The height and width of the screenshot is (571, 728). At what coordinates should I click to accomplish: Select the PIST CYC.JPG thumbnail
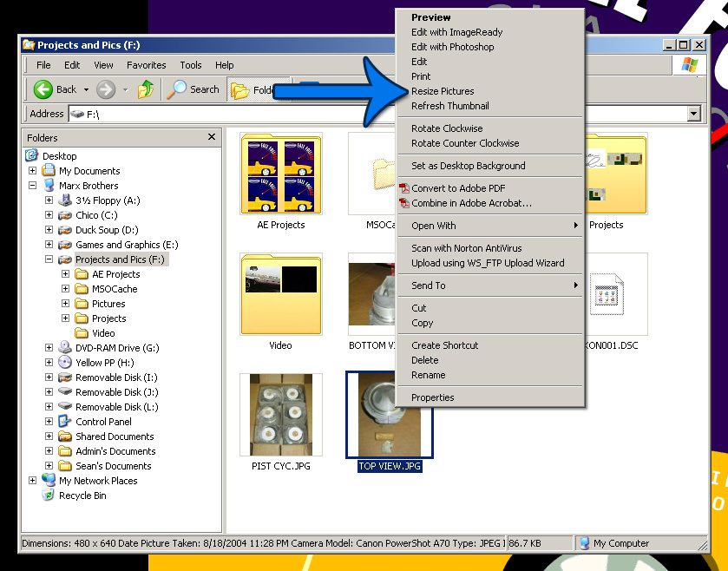[281, 415]
